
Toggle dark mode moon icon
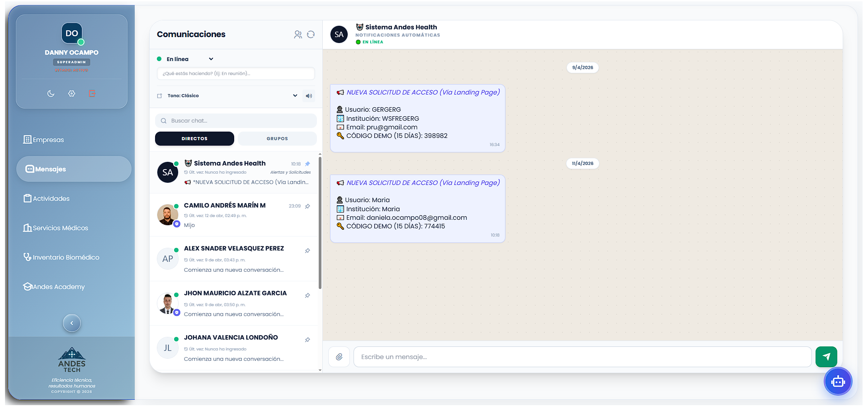tap(51, 94)
